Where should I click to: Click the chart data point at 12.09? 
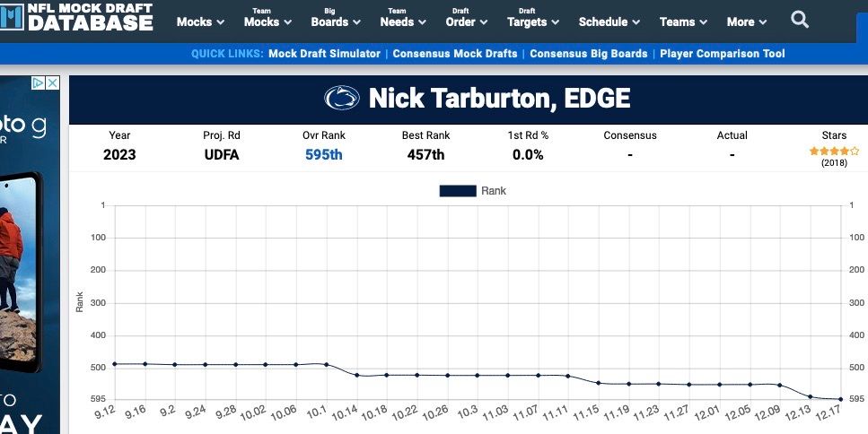click(x=780, y=385)
